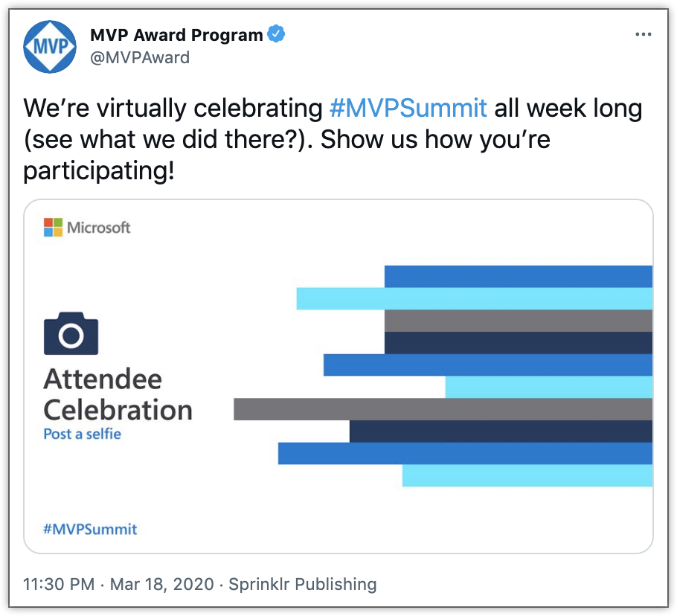The image size is (677, 616).
Task: Click the MVP Award Program profile avatar
Action: coord(51,46)
